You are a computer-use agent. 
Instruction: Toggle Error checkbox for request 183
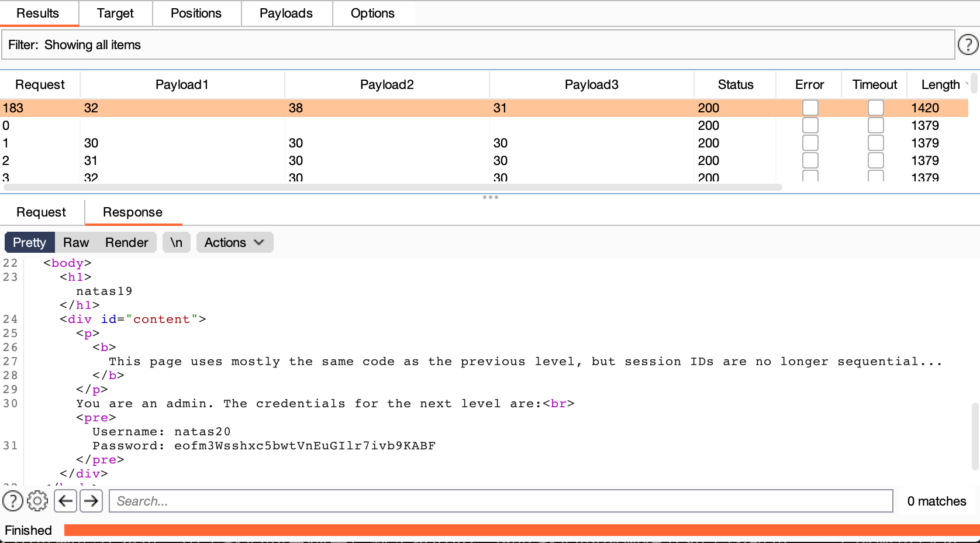click(810, 108)
